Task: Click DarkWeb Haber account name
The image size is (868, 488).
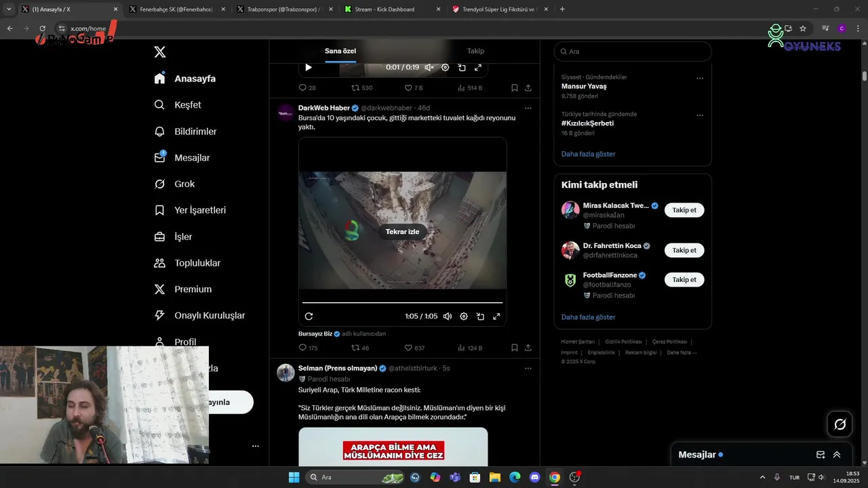Action: pos(324,108)
